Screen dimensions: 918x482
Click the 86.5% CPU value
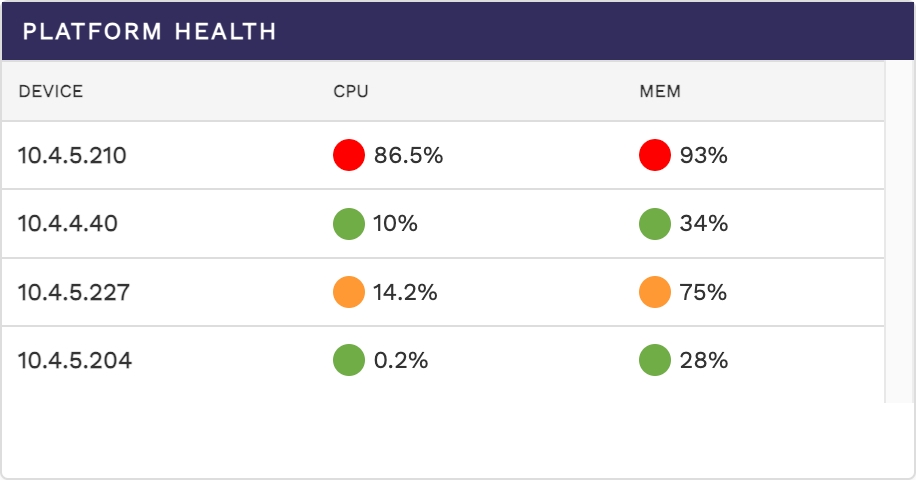coord(408,155)
